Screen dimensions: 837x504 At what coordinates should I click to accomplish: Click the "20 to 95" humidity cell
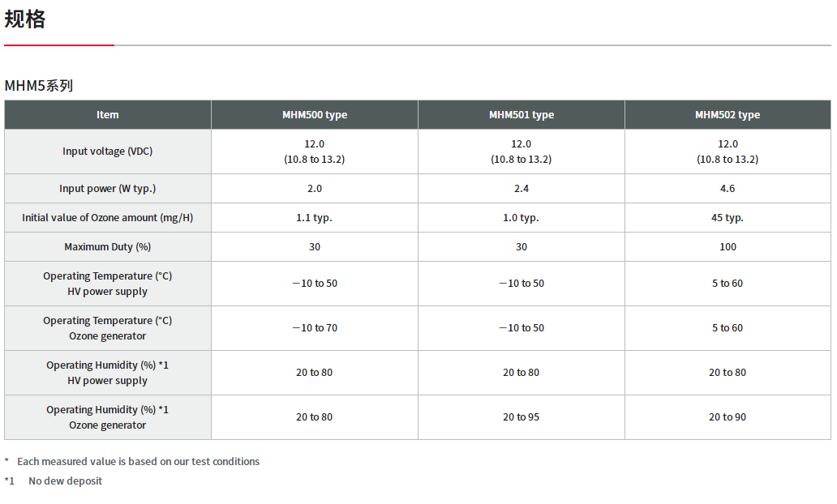(x=522, y=417)
